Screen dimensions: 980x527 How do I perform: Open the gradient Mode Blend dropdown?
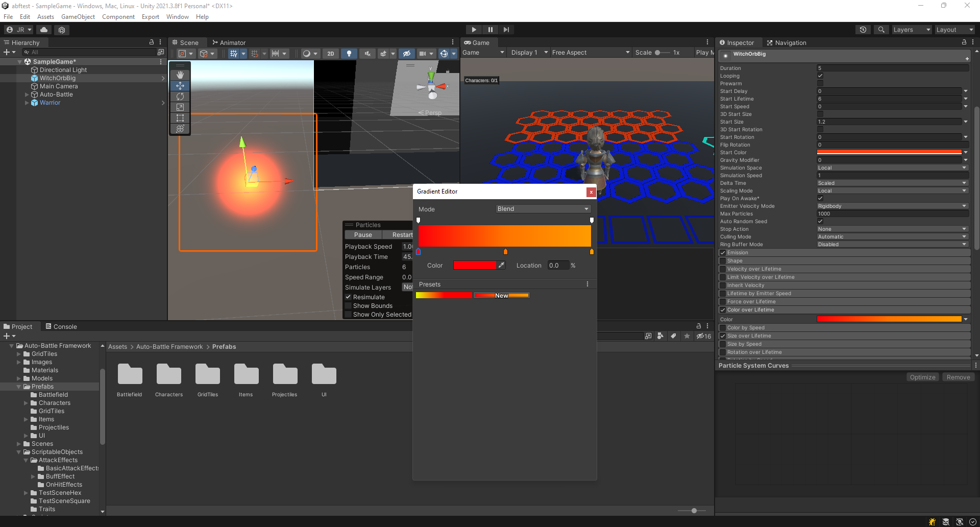543,209
